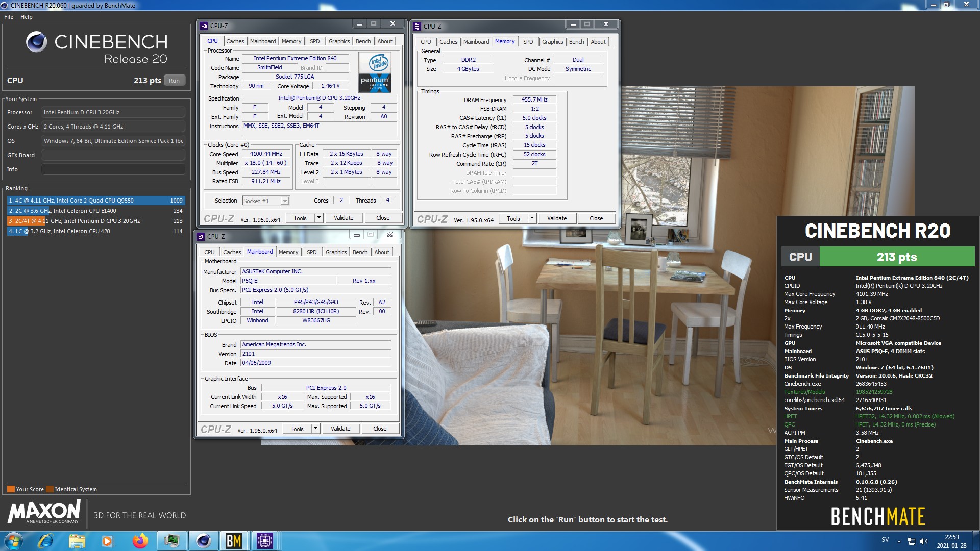Click the BENCHMATE logo in the result panel
Image resolution: width=980 pixels, height=551 pixels.
[877, 516]
